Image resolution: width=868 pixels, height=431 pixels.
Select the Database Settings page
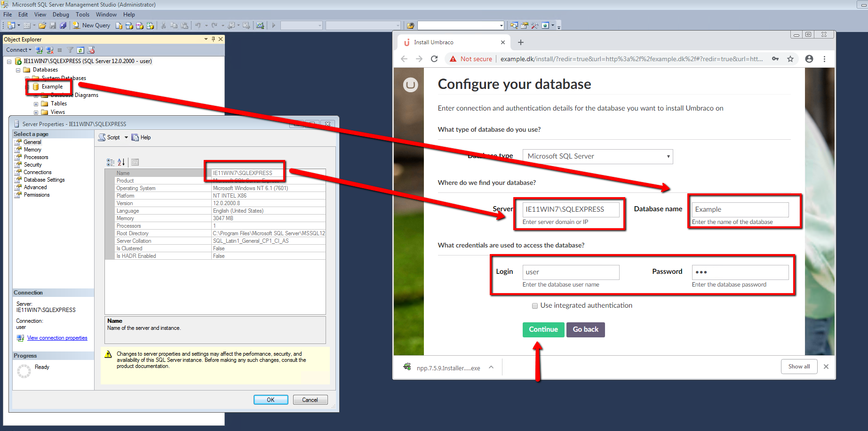tap(44, 180)
